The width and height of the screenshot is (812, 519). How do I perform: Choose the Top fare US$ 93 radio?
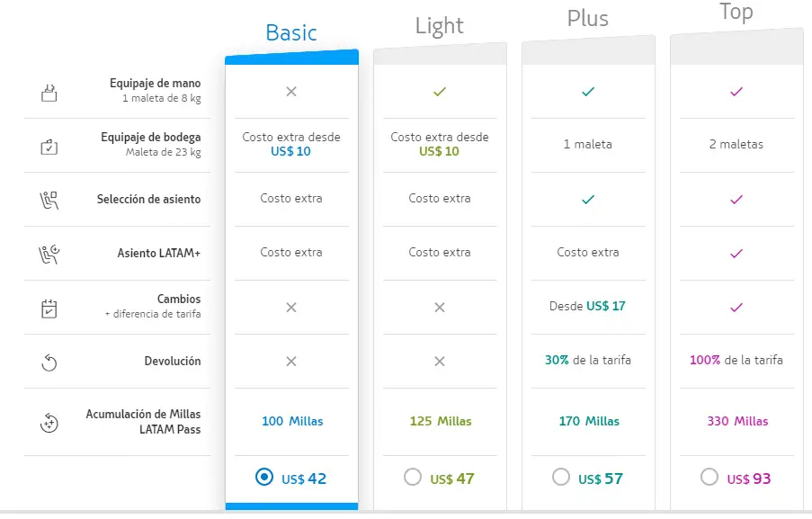click(709, 477)
